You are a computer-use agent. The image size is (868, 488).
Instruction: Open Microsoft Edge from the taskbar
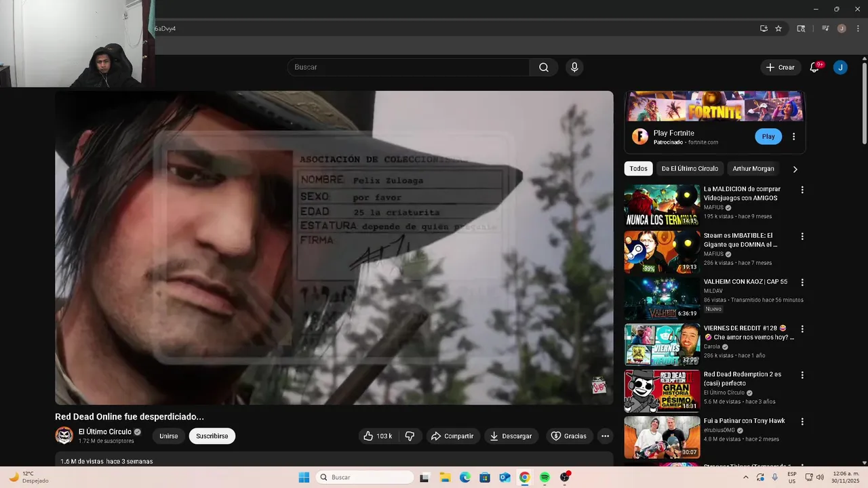click(465, 477)
